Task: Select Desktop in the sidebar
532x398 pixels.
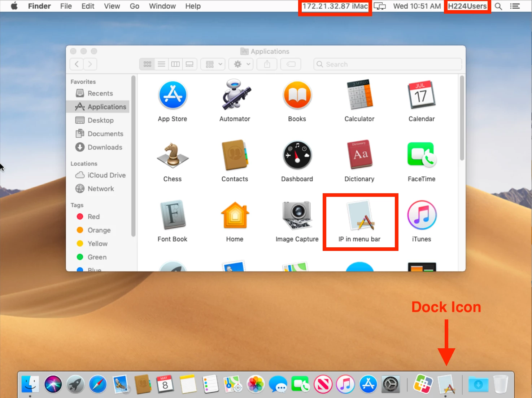Action: tap(98, 120)
